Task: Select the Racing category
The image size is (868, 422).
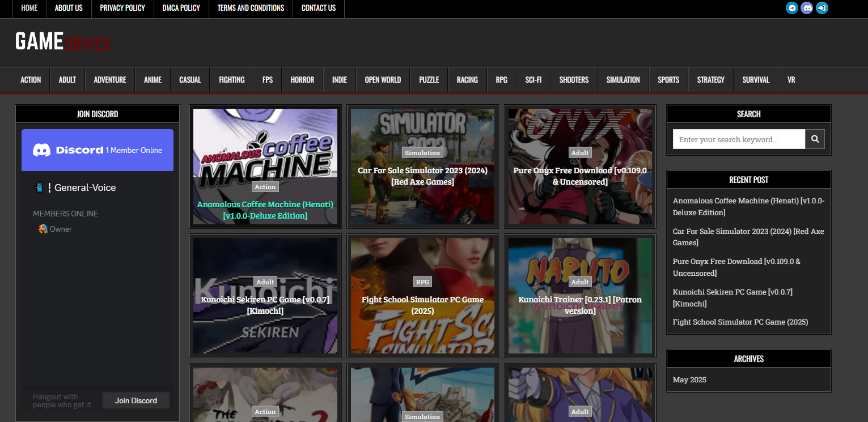Action: (467, 80)
